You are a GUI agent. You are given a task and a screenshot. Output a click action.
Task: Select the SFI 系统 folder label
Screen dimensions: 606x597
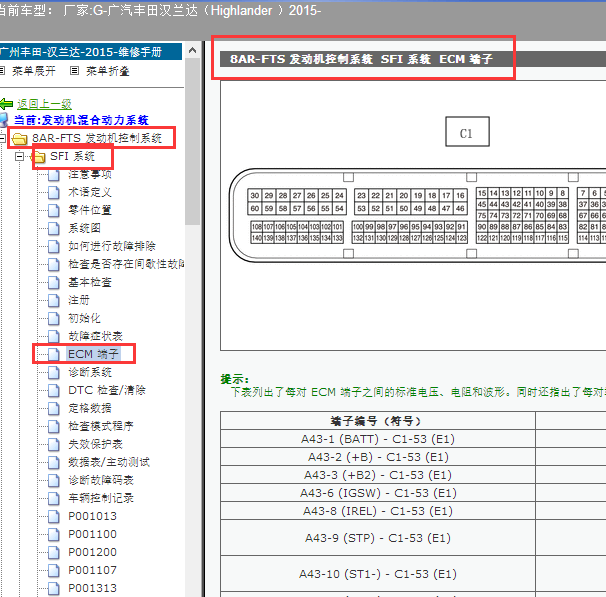pos(72,156)
